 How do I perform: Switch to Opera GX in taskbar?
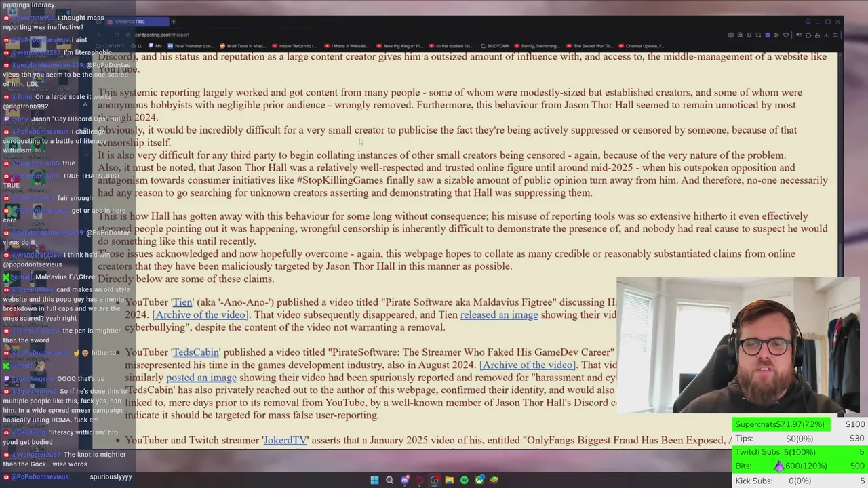[x=420, y=480]
